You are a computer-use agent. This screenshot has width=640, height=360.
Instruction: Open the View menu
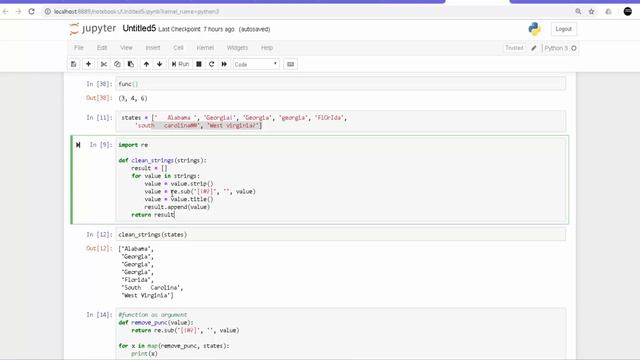pos(126,48)
